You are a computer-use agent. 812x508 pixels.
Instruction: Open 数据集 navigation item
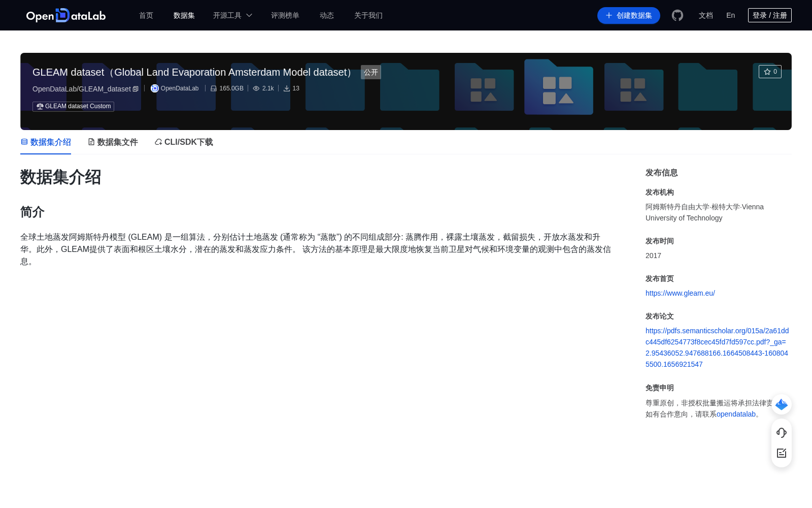click(184, 15)
